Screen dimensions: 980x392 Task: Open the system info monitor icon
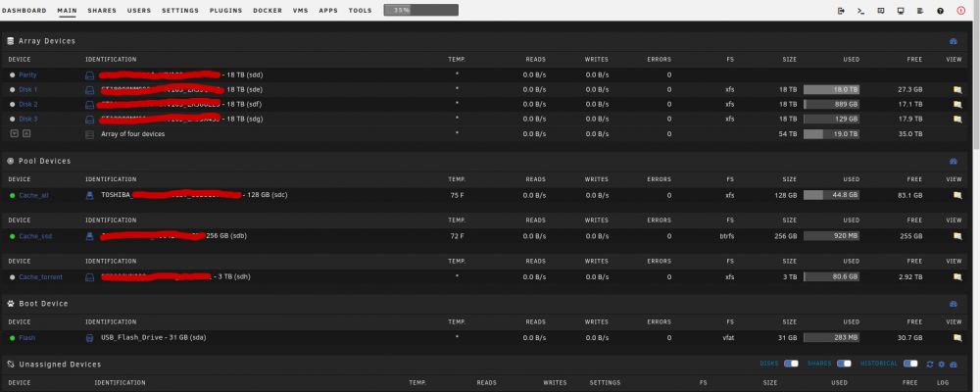(901, 11)
